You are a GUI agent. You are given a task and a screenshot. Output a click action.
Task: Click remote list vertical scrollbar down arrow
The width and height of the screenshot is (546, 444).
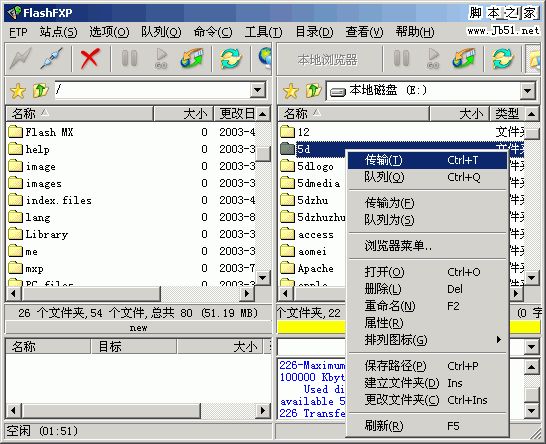pos(263,278)
